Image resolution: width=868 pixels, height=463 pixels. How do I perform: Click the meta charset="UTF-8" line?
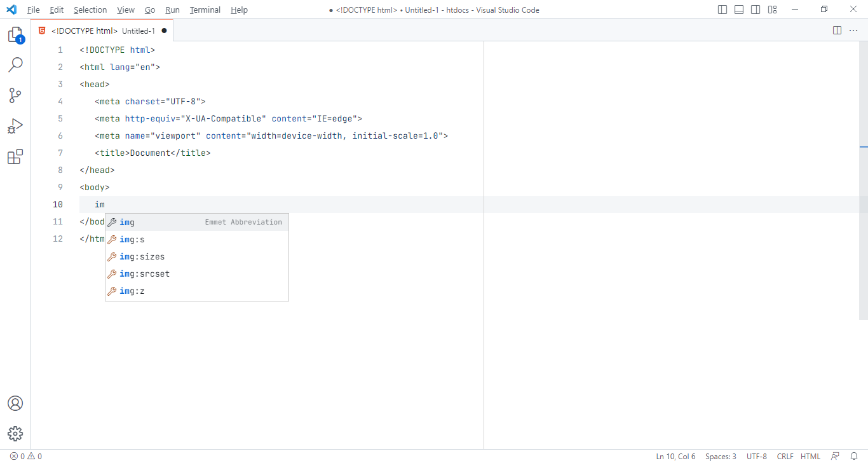coord(151,101)
